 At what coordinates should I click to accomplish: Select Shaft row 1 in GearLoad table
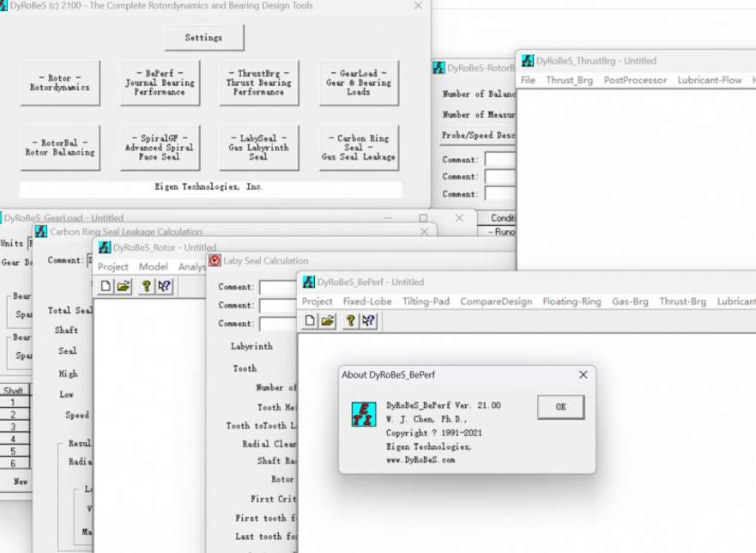(x=13, y=403)
